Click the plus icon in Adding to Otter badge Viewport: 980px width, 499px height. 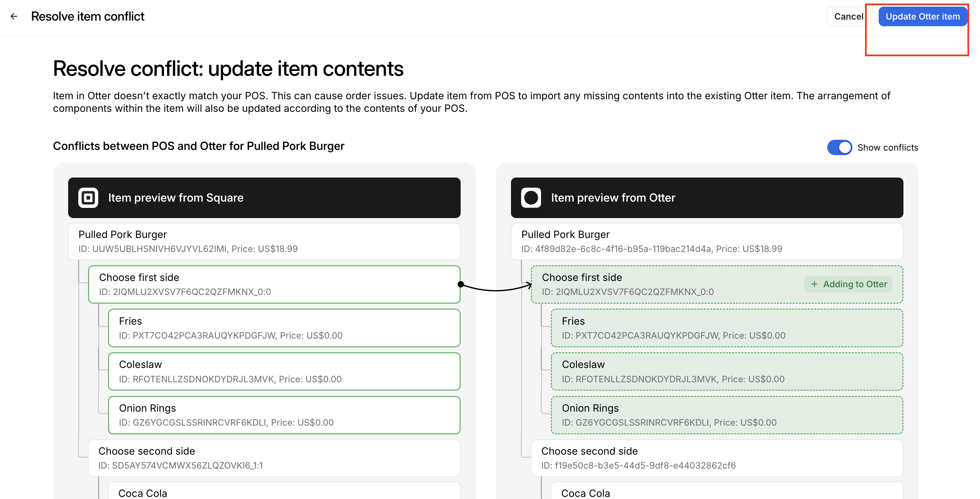pos(814,284)
